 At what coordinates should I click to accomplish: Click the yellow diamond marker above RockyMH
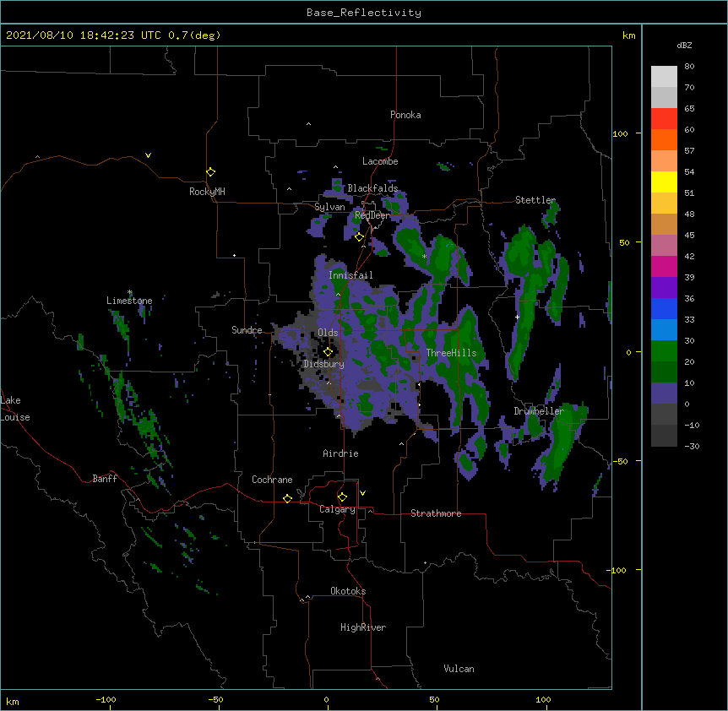point(211,172)
